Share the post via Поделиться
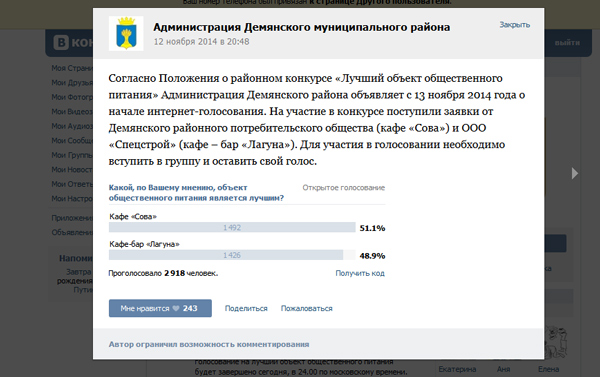Viewport: 600px width, 377px height. point(246,308)
